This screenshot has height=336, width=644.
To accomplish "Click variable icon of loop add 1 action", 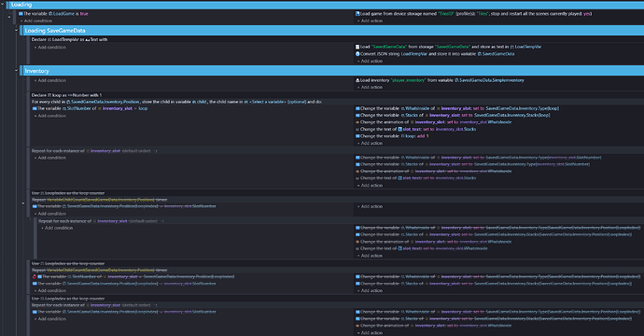I will [357, 136].
